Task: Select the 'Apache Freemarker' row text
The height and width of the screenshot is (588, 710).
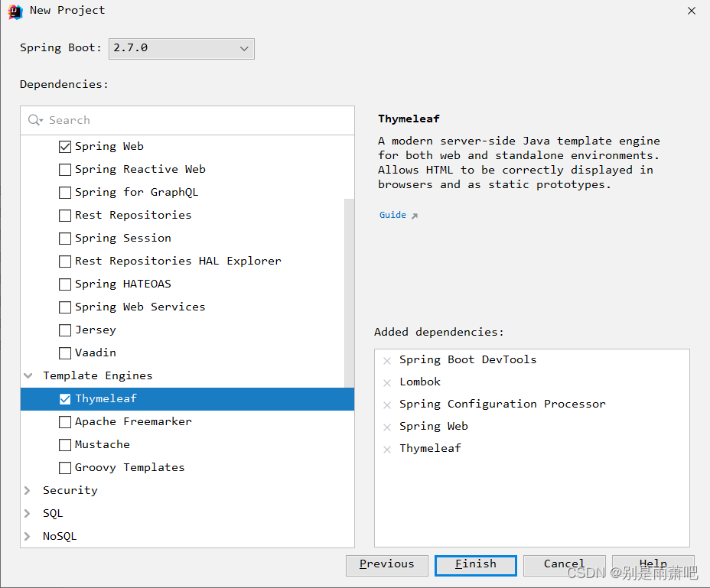Action: point(134,422)
